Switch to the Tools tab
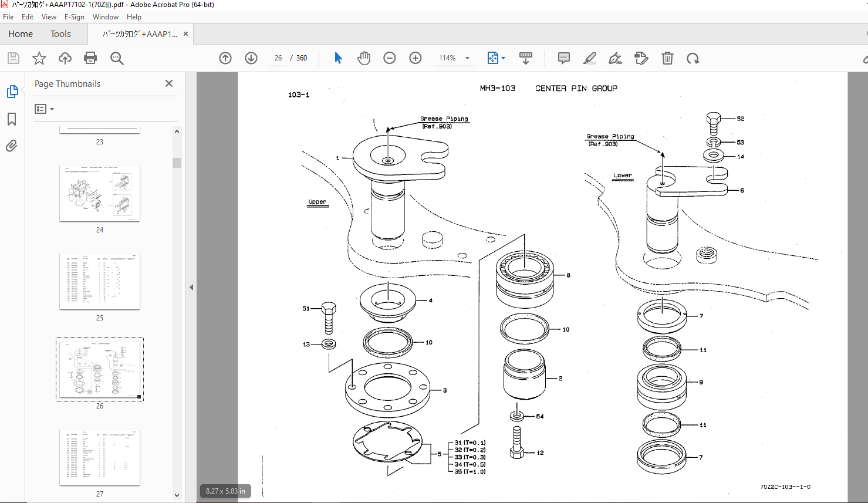Image resolution: width=868 pixels, height=503 pixels. [x=60, y=34]
